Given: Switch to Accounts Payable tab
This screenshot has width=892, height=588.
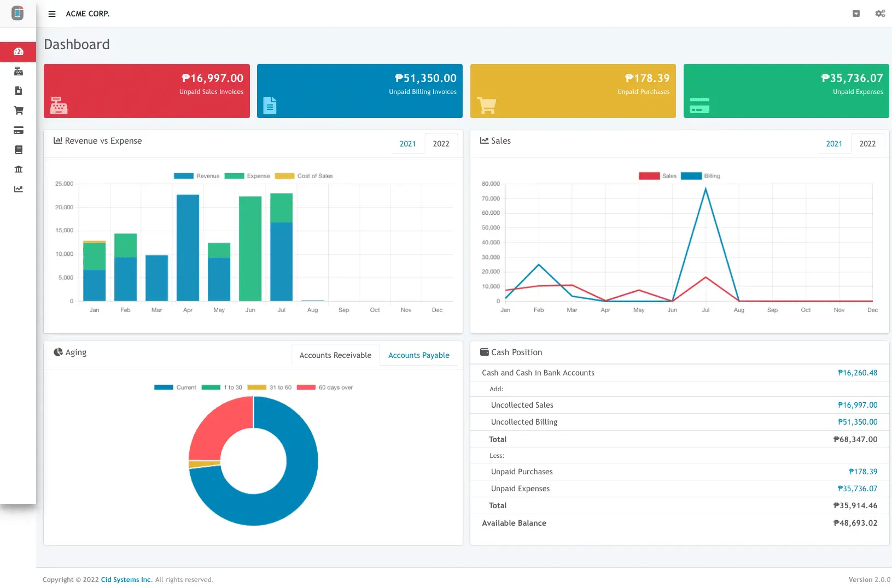Looking at the screenshot, I should 419,355.
